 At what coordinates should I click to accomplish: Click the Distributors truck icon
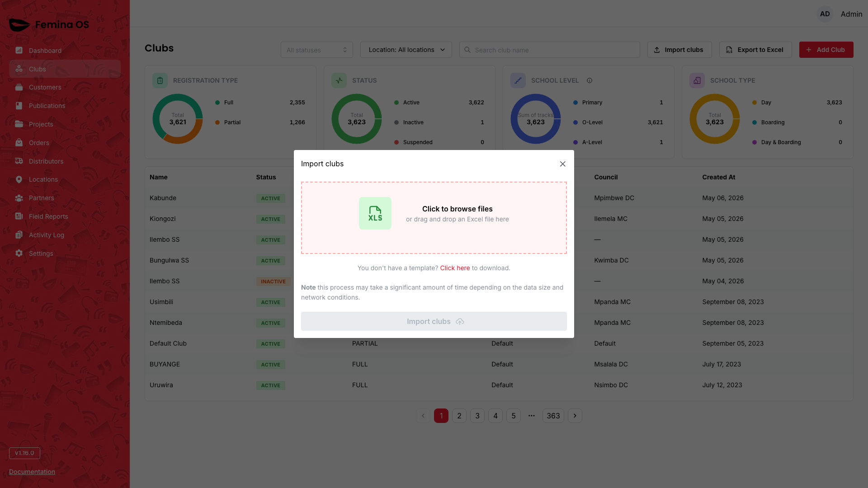click(19, 161)
